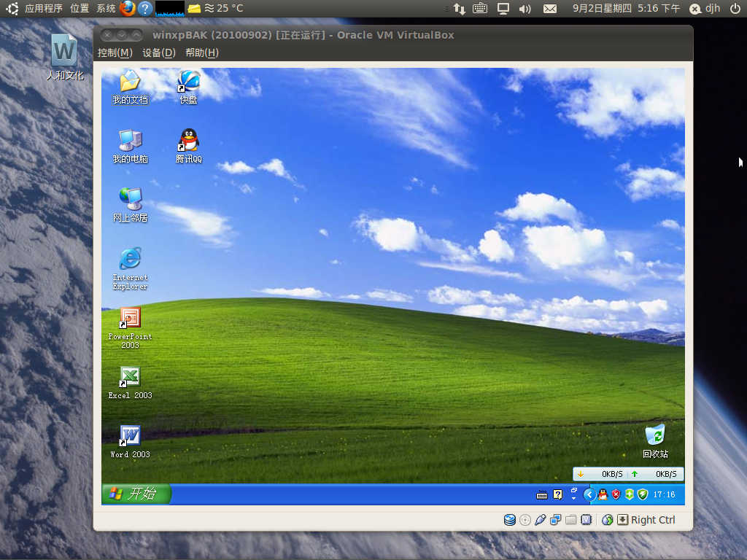Image resolution: width=747 pixels, height=560 pixels.
Task: Click the keyboard capture host key icon
Action: (x=623, y=520)
